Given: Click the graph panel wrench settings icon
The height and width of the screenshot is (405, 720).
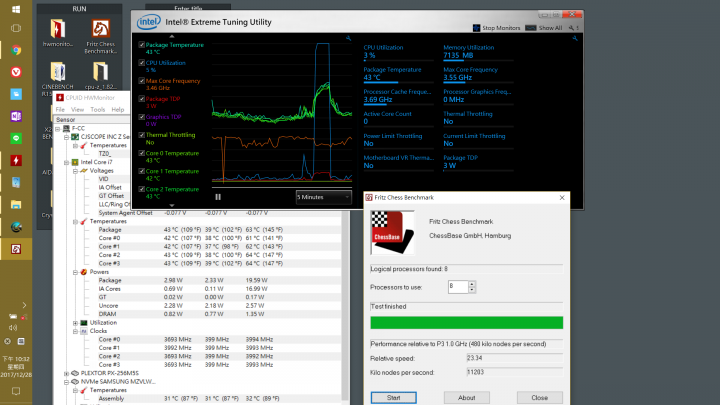Looking at the screenshot, I should point(348,39).
